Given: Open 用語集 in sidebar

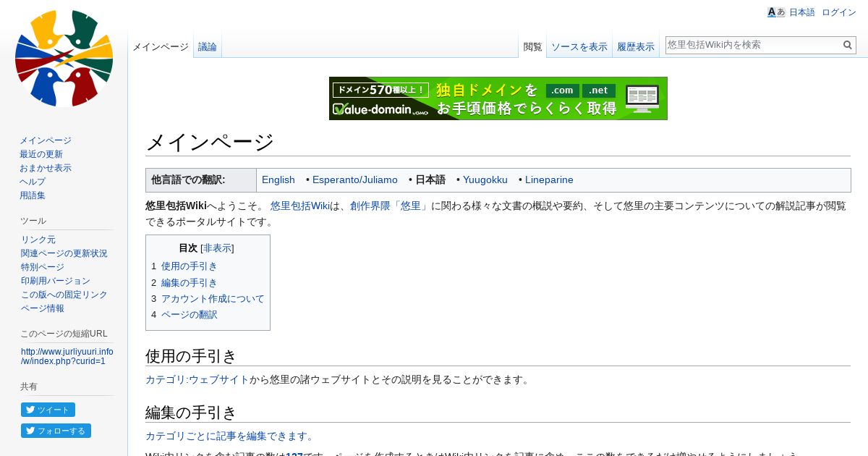Looking at the screenshot, I should 33,195.
